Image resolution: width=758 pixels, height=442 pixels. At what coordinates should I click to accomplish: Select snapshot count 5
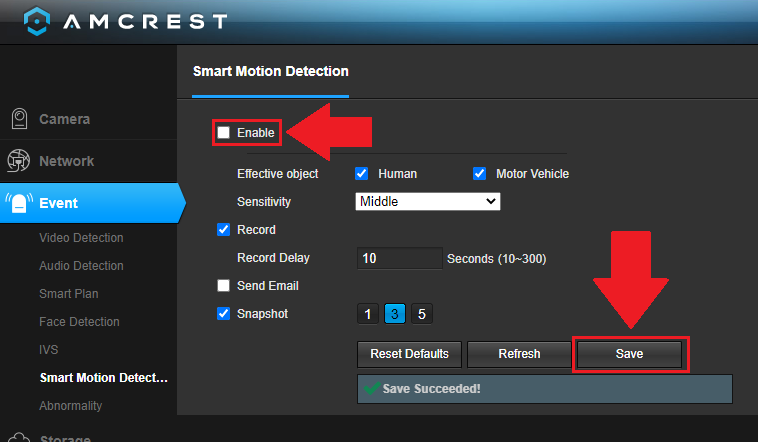[x=422, y=314]
